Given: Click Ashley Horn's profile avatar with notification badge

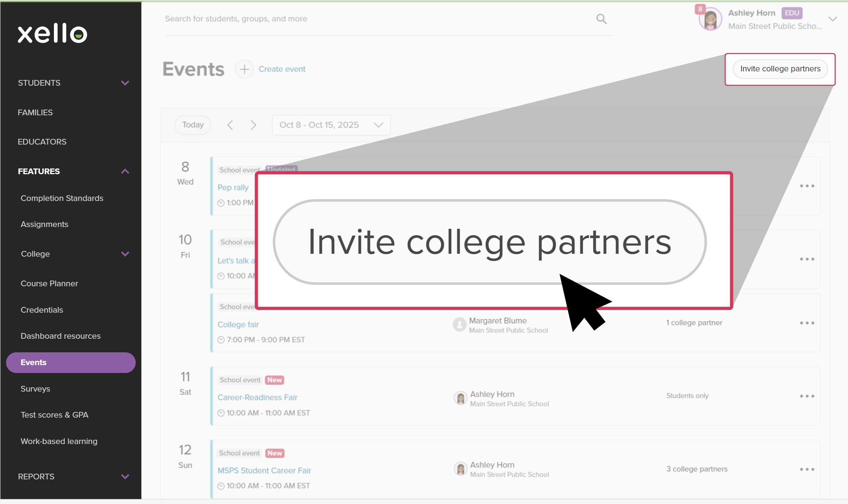Looking at the screenshot, I should click(x=710, y=19).
